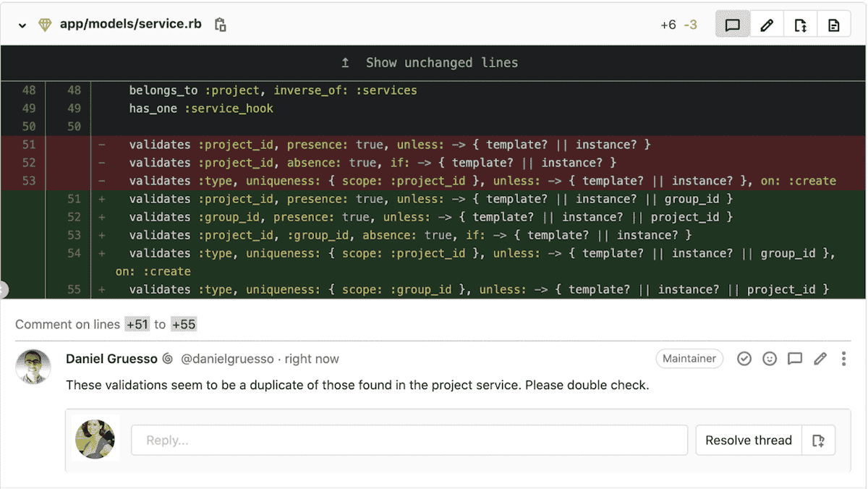Viewport: 868px width, 489px height.
Task: Toggle comment display with the speech bubble button
Action: pyautogui.click(x=732, y=24)
